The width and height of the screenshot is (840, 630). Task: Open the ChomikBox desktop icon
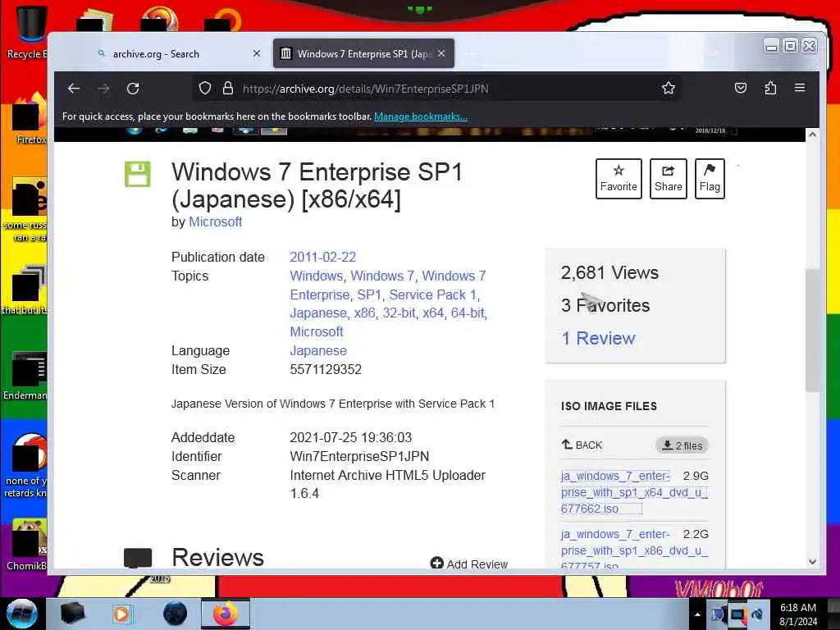coord(27,544)
